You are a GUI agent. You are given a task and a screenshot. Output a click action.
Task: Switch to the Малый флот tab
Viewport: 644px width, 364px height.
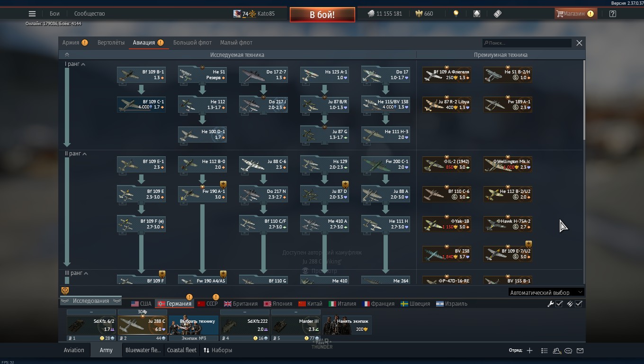pos(236,43)
